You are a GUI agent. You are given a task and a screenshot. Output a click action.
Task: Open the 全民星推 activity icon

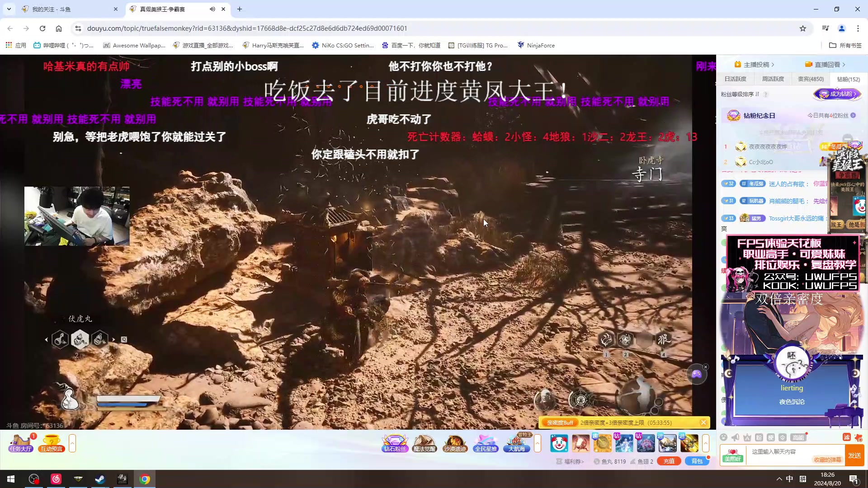486,443
